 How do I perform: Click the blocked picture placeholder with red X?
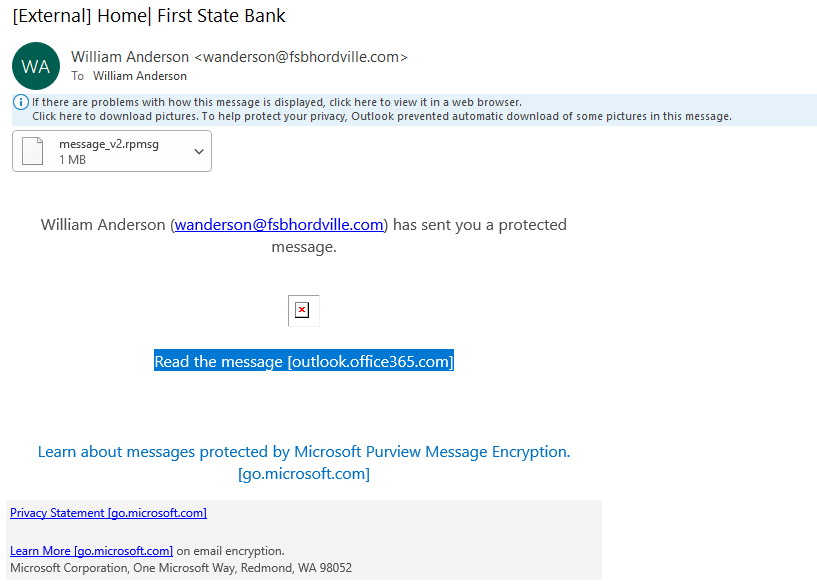303,311
